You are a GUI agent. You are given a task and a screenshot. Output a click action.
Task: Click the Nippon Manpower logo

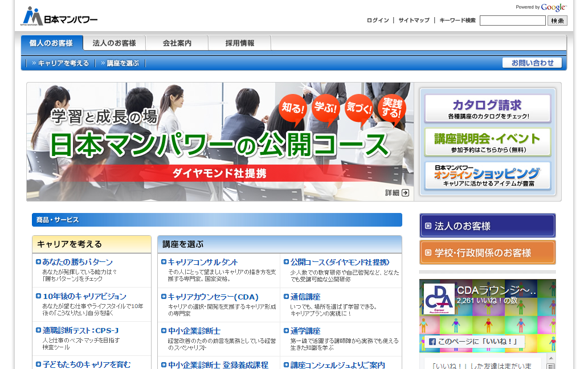[60, 17]
